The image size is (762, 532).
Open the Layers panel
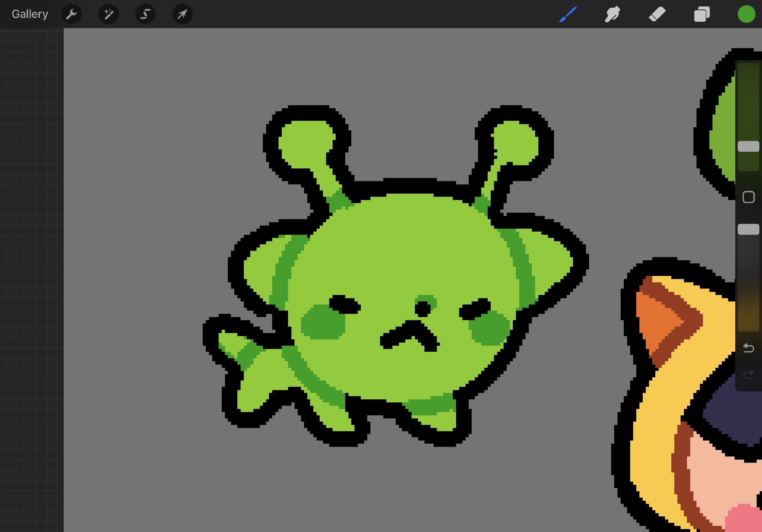[702, 14]
